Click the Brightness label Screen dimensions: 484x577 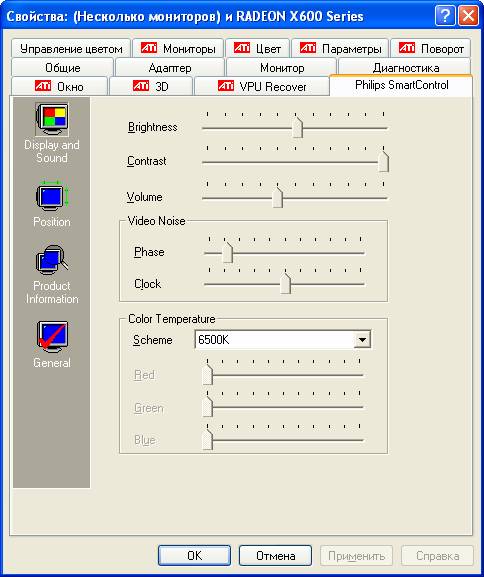pos(153,127)
